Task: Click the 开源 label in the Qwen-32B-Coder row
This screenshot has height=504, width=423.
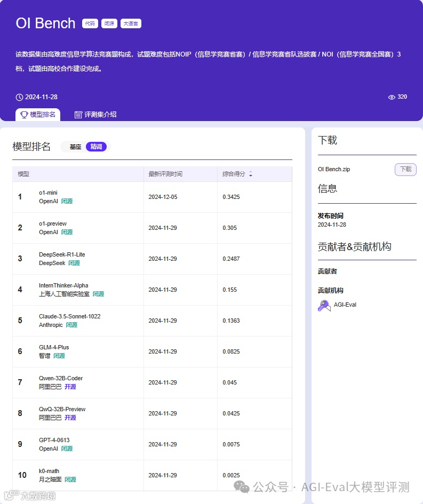Action: [70, 387]
